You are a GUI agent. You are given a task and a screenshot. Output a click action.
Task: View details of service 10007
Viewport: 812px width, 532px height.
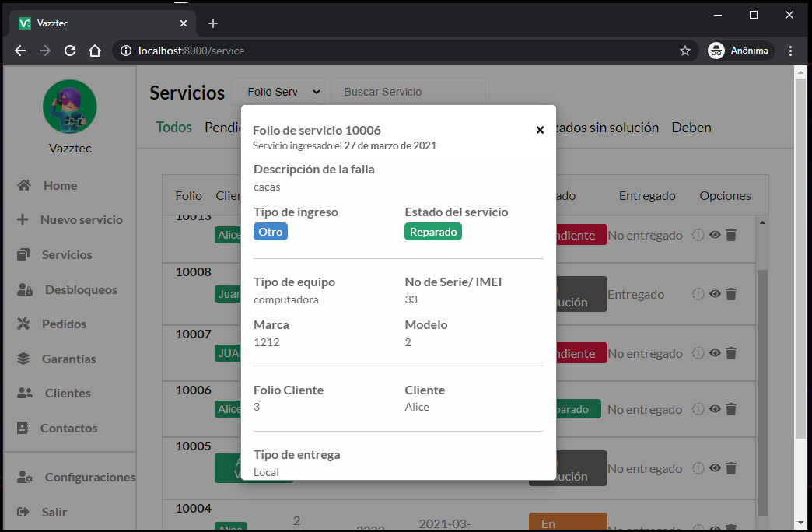click(715, 353)
